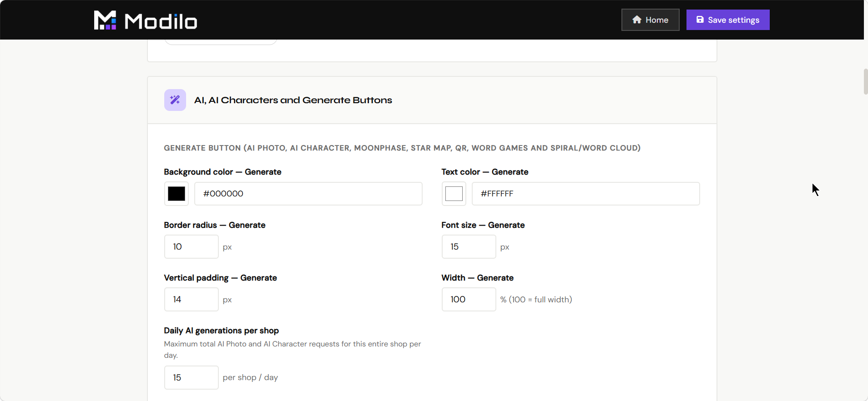Open the white text color swatch
Image resolution: width=868 pixels, height=401 pixels.
[x=454, y=194]
